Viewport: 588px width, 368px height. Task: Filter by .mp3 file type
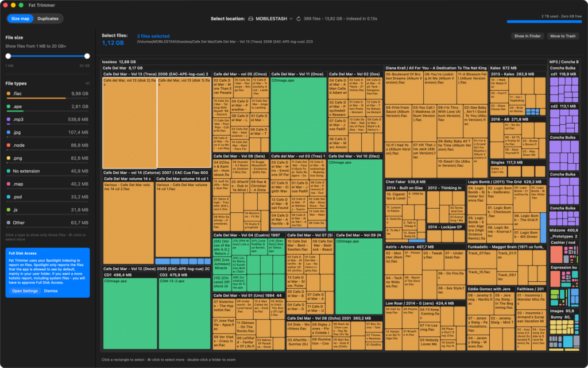[47, 120]
